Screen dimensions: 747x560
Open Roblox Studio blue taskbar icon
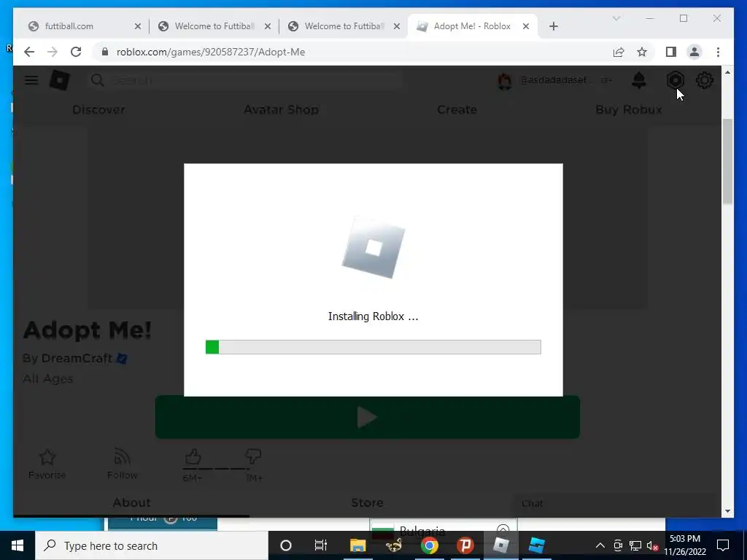536,545
